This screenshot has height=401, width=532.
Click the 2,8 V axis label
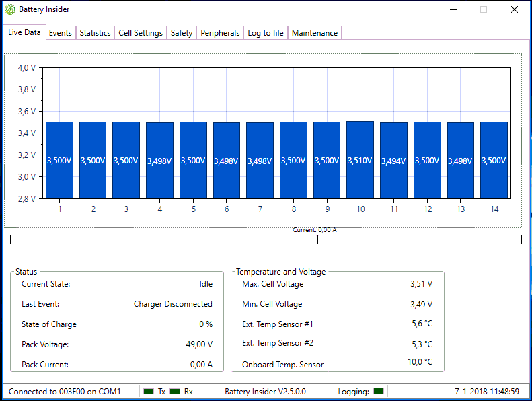pos(27,199)
